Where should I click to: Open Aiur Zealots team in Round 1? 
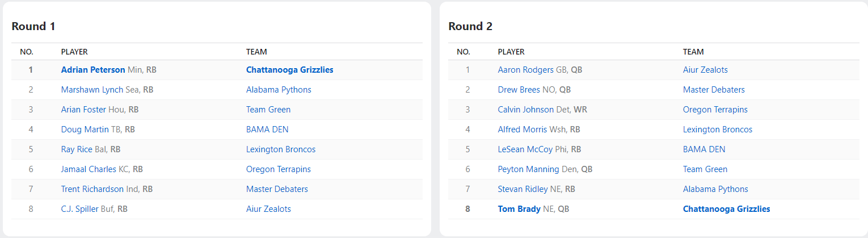[x=268, y=209]
